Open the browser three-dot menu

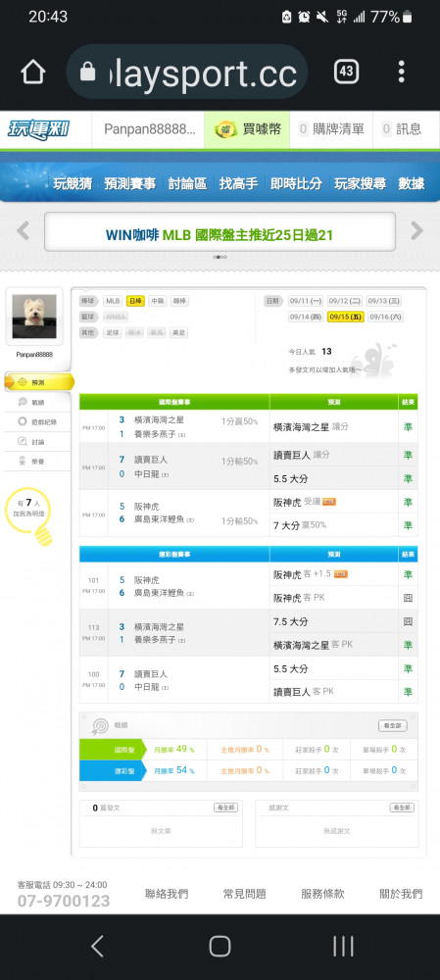coord(401,72)
